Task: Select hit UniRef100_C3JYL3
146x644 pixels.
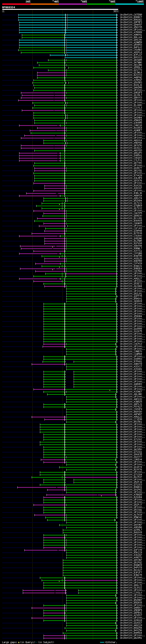Action: pyautogui.click(x=131, y=108)
